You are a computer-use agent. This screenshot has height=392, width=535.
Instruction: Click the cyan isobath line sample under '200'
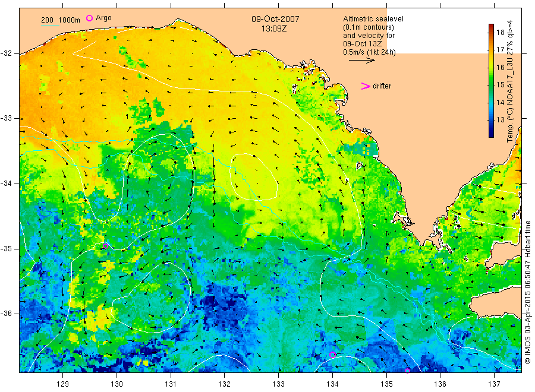pos(50,26)
